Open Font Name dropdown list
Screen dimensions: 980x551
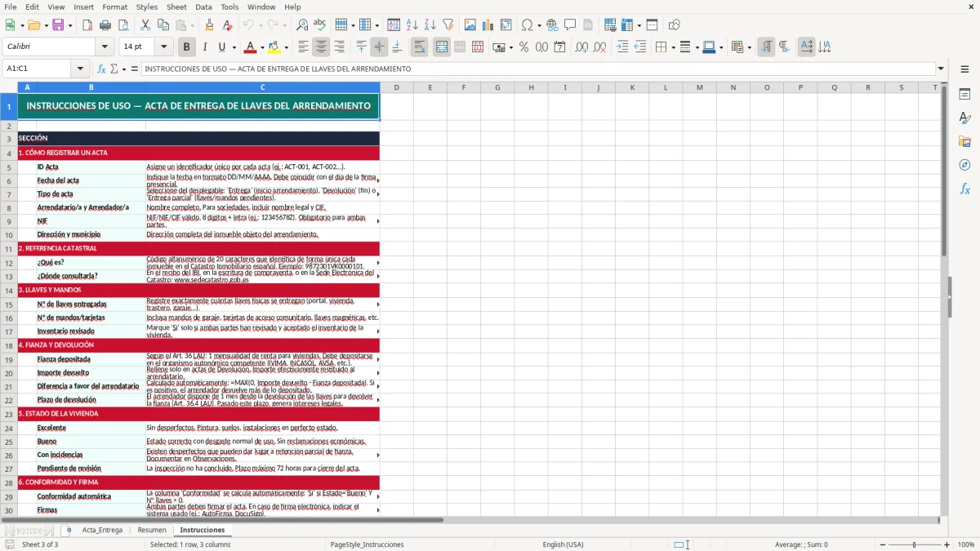pos(105,47)
